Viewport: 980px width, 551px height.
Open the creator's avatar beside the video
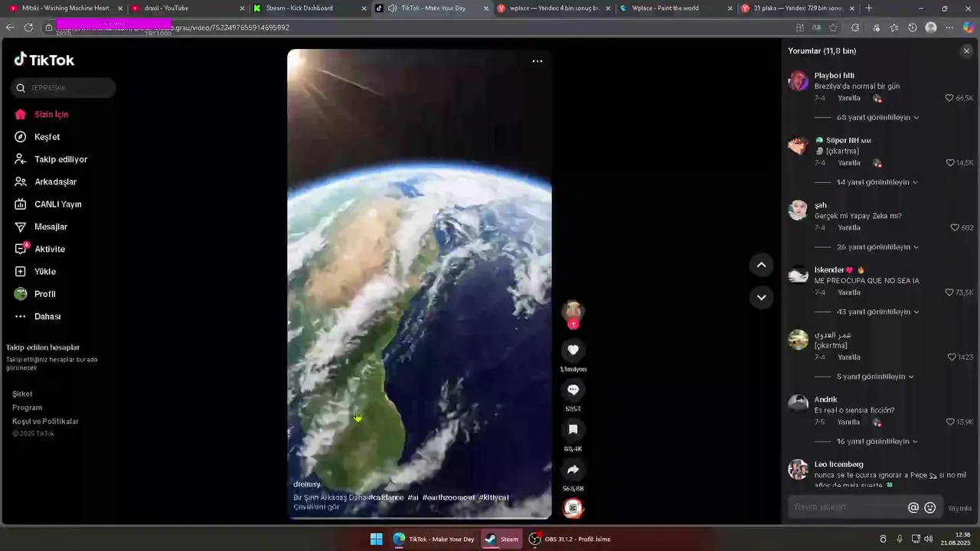tap(573, 311)
